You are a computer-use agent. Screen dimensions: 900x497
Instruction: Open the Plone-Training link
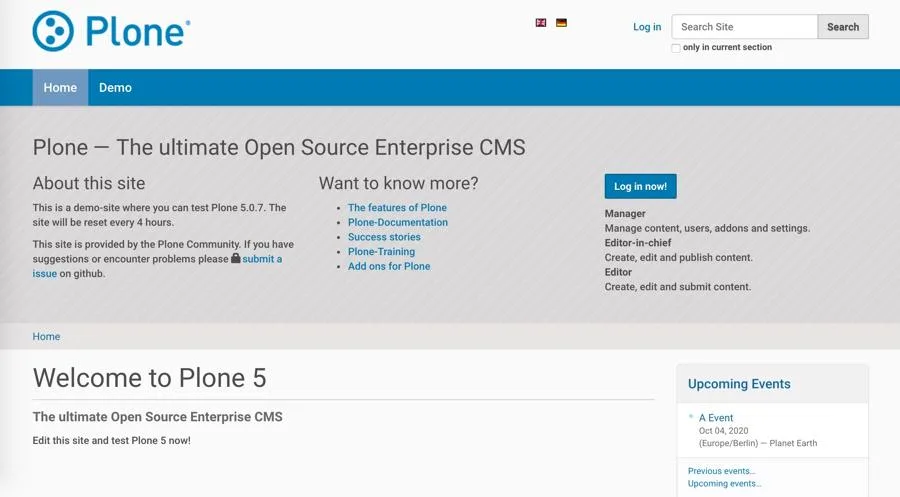click(381, 251)
